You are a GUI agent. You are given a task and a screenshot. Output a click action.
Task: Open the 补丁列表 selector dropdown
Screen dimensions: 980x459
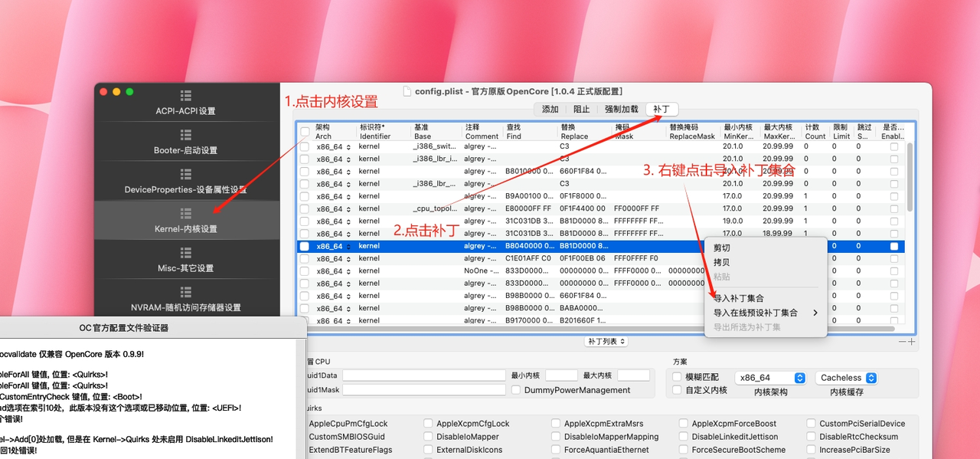[x=606, y=340]
